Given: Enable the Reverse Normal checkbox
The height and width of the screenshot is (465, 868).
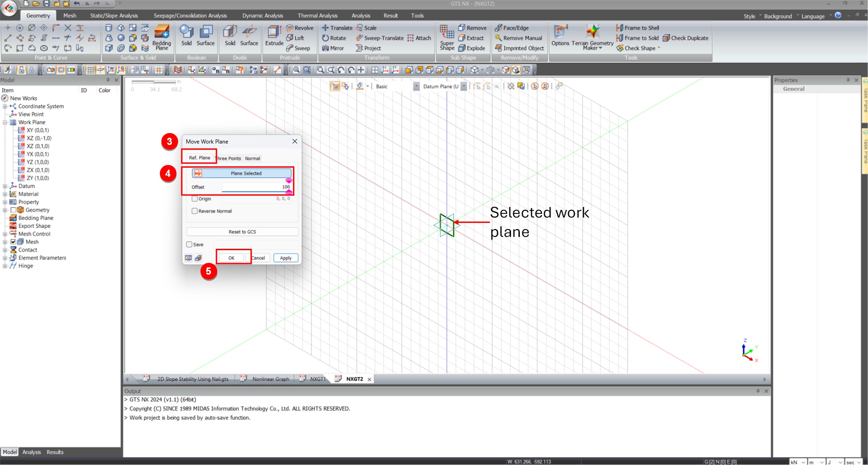Looking at the screenshot, I should [195, 211].
